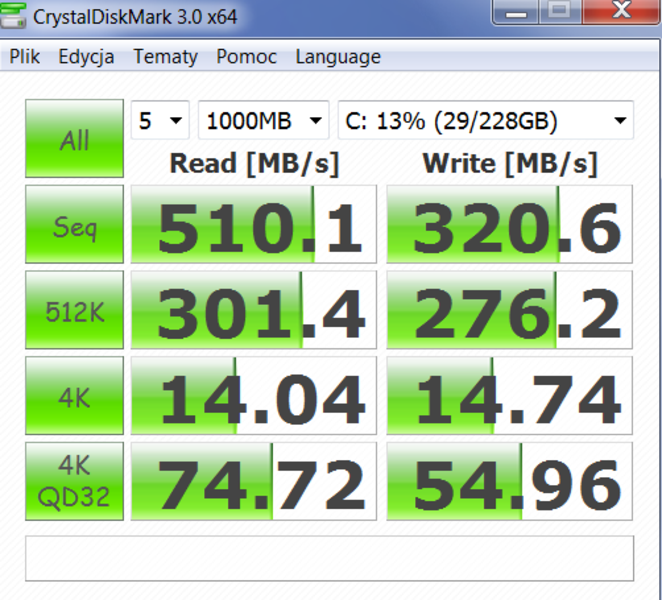The height and width of the screenshot is (600, 662).
Task: Click the Seq write result 320.6
Action: [510, 224]
